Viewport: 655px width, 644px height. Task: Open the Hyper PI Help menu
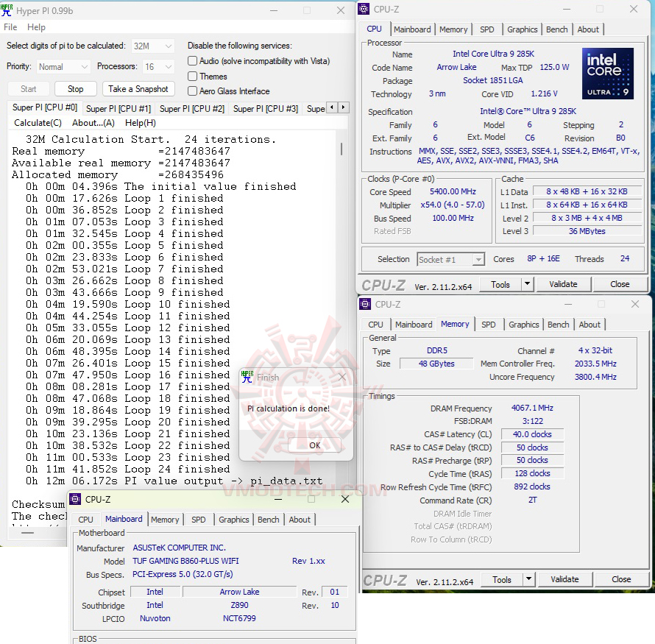click(x=36, y=27)
